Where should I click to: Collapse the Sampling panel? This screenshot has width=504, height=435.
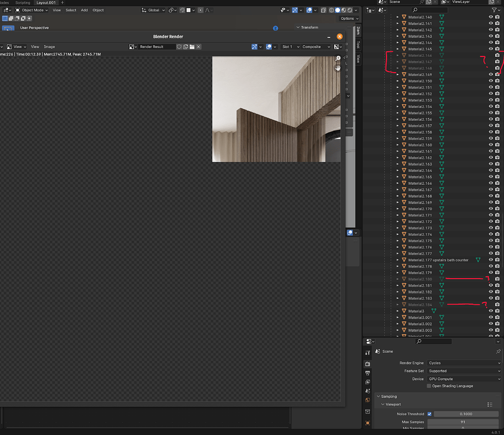[378, 397]
